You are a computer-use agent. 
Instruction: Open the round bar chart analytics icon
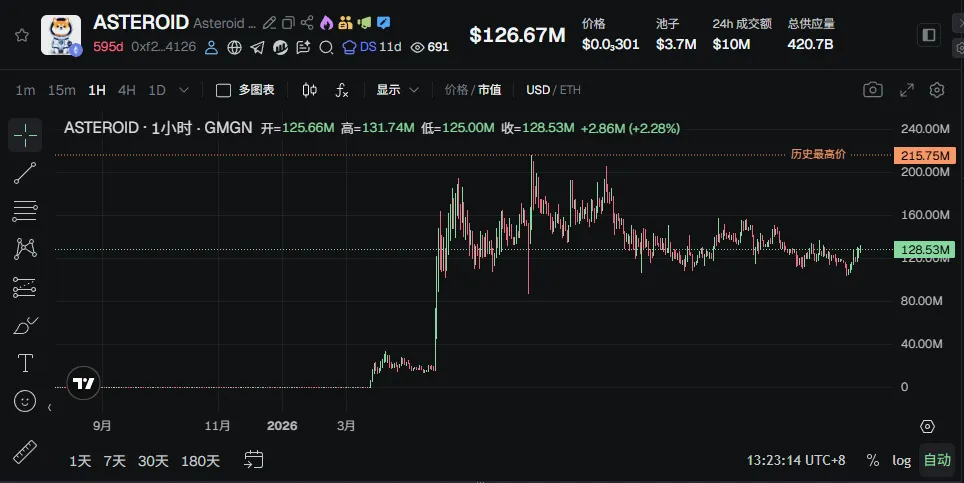click(x=280, y=47)
